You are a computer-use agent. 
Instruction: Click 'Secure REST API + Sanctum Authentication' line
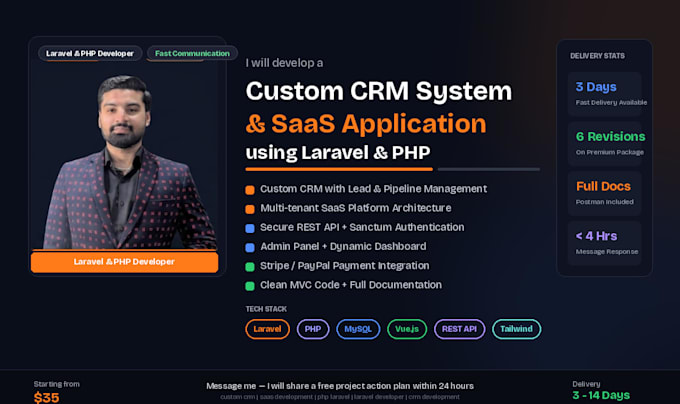pos(362,227)
